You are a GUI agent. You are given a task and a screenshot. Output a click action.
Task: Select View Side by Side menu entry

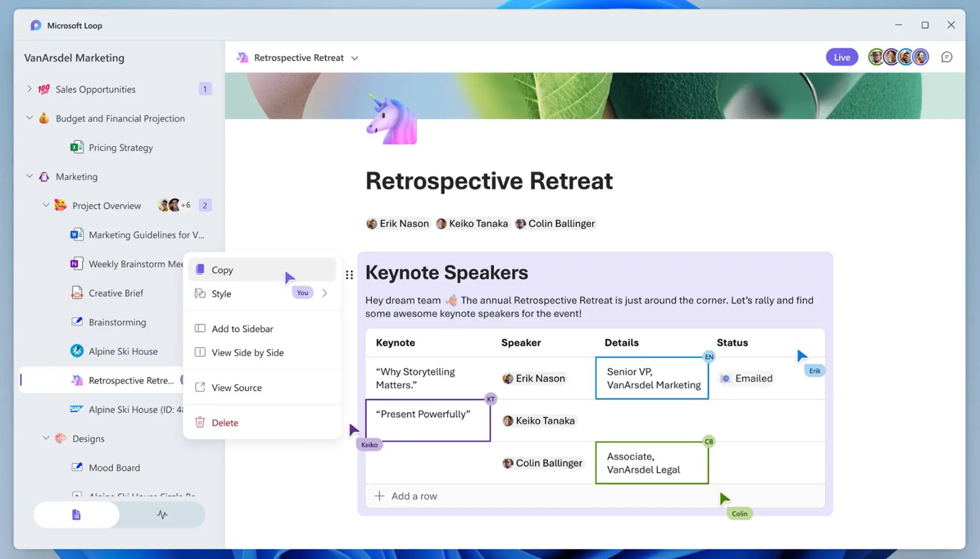click(262, 352)
